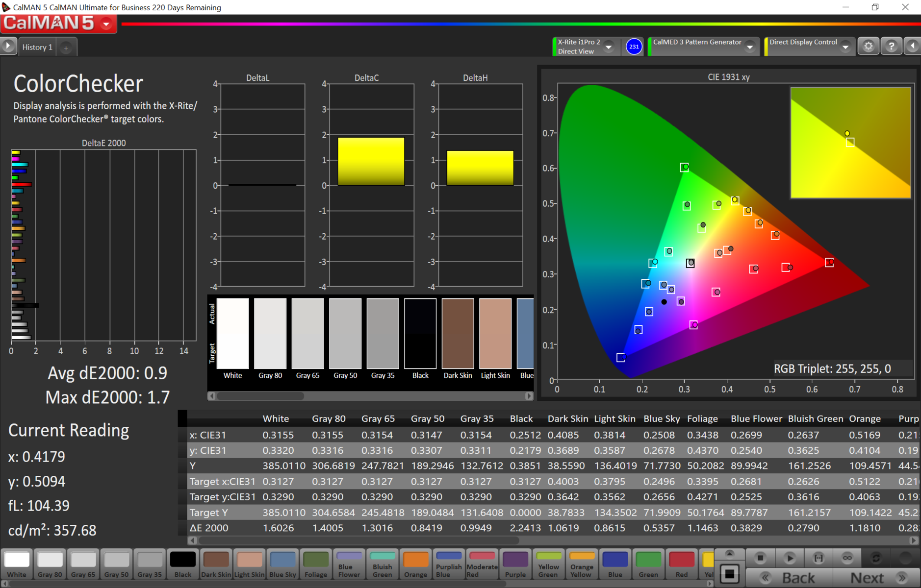Expand the CalMED 3 Pattern Generator dropdown
921x588 pixels.
point(750,47)
